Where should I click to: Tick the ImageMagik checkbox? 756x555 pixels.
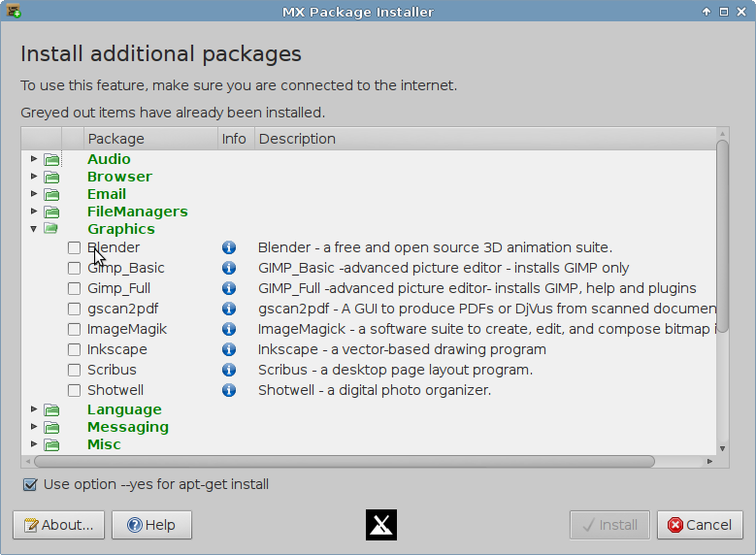(x=75, y=329)
